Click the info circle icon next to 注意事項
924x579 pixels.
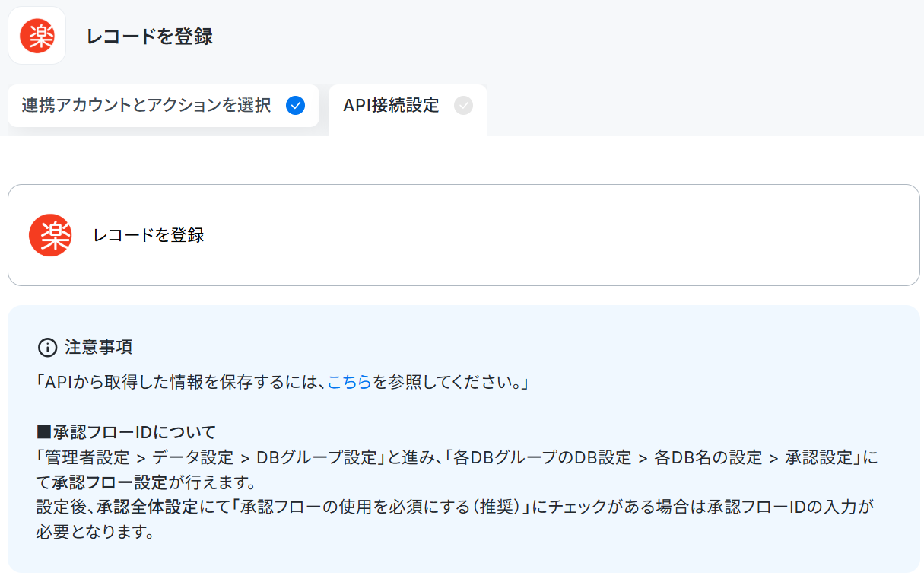[x=47, y=348]
